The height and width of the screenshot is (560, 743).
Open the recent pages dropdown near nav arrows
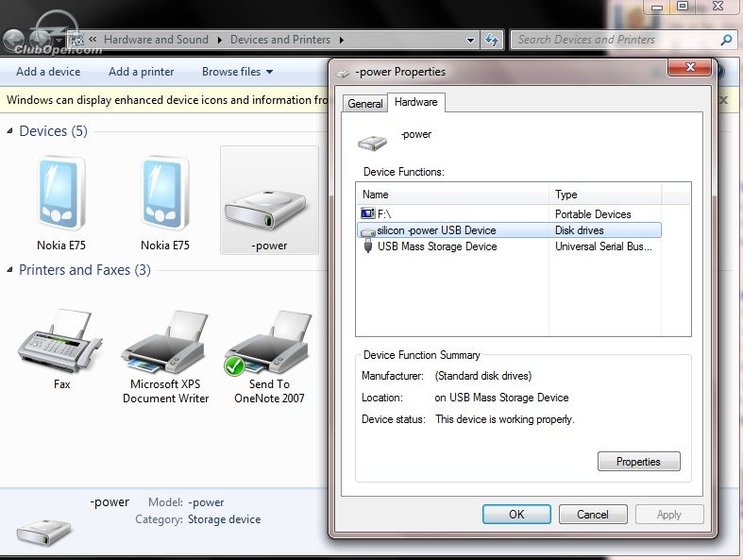point(59,41)
